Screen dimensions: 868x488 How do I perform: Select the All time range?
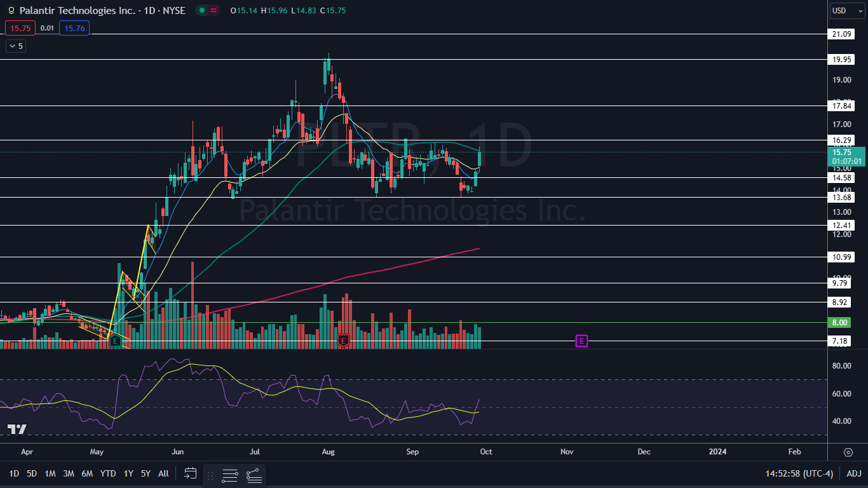pyautogui.click(x=163, y=473)
